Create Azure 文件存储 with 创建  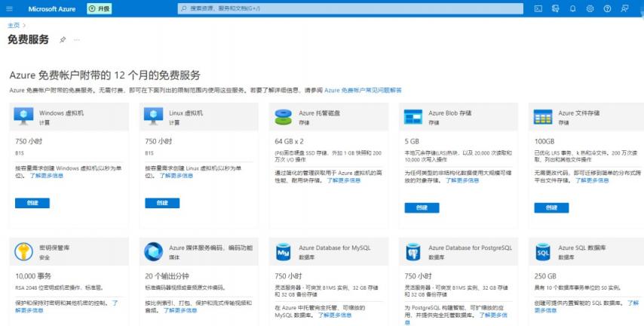click(551, 208)
